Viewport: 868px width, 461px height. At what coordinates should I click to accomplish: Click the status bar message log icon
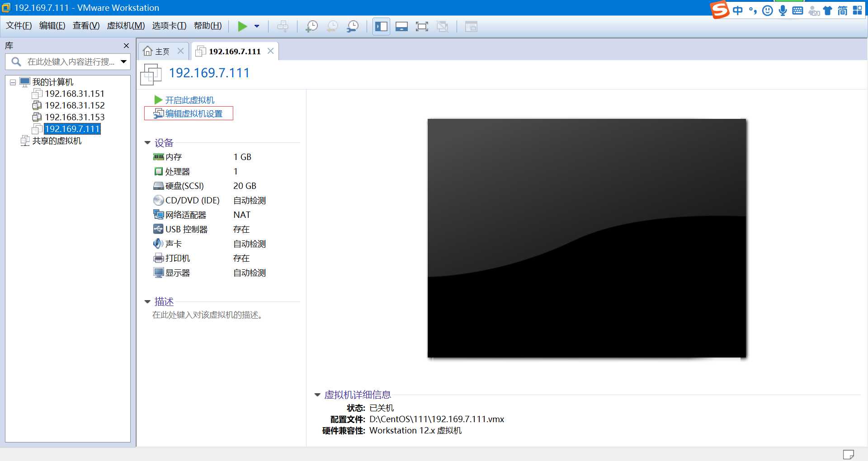pyautogui.click(x=848, y=454)
